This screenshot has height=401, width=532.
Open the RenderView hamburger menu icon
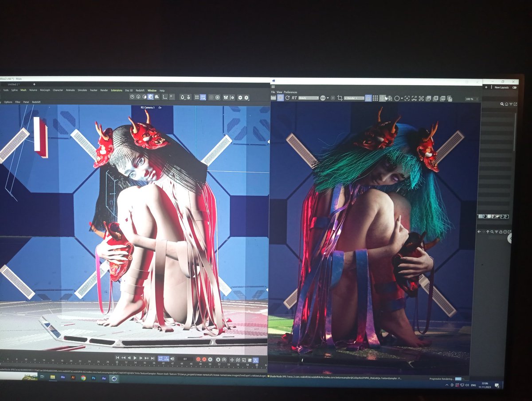(x=273, y=86)
